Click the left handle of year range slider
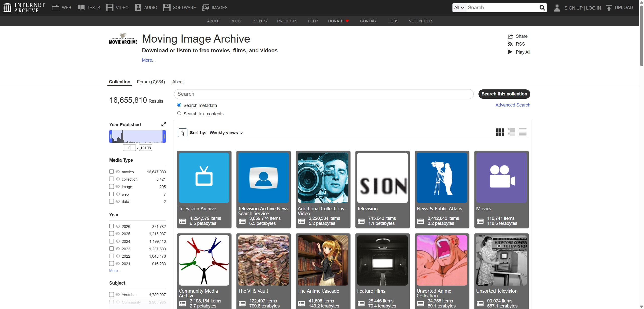This screenshot has width=644, height=309. pos(111,136)
